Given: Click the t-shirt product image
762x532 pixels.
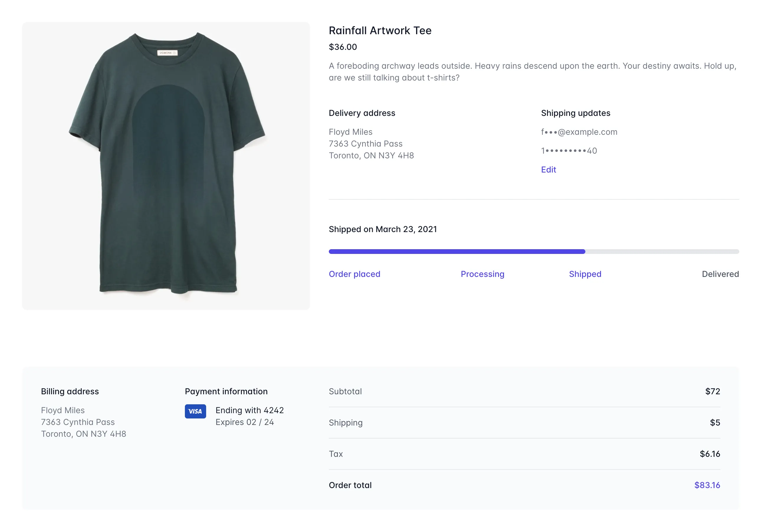Looking at the screenshot, I should pos(166,166).
